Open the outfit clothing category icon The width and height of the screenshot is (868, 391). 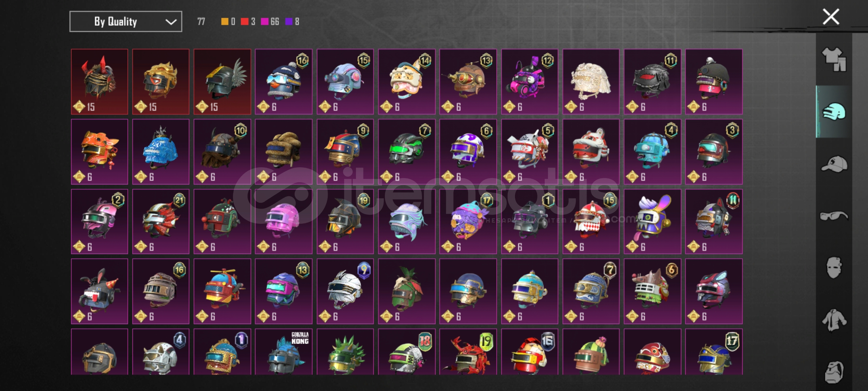834,59
